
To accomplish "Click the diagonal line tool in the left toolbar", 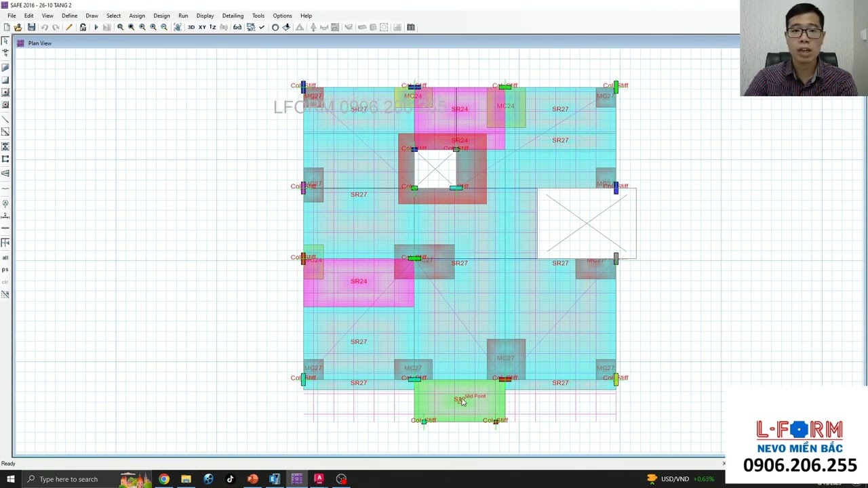I will click(x=5, y=119).
